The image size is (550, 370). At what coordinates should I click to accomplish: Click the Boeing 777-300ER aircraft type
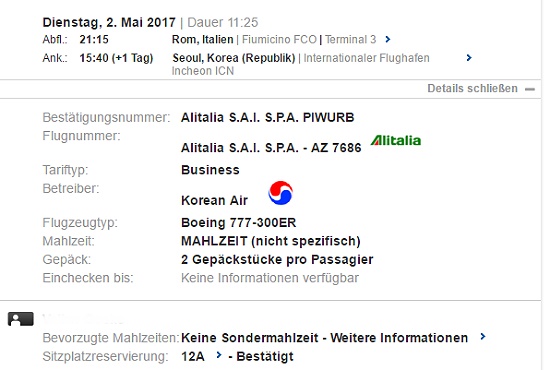239,223
